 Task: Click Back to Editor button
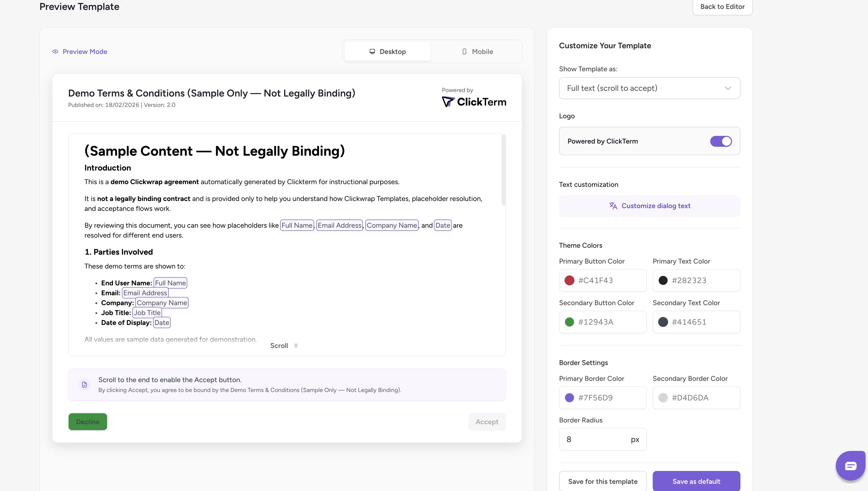point(722,7)
